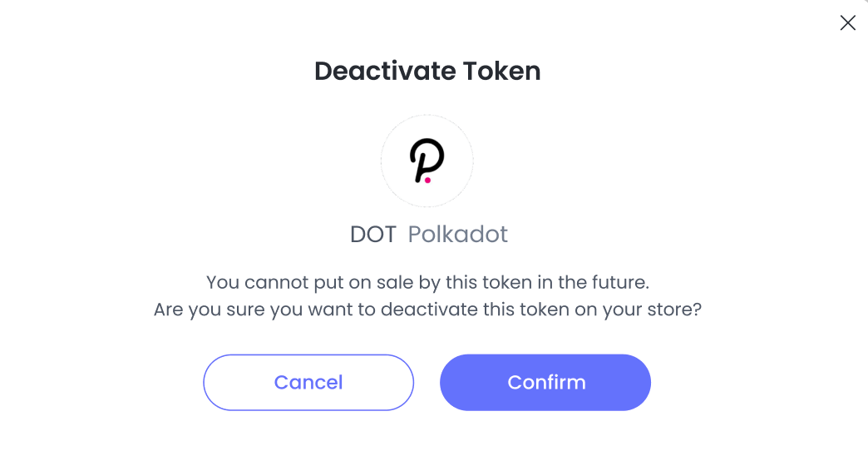Click the pink dot in Polkadot logo

(x=427, y=180)
